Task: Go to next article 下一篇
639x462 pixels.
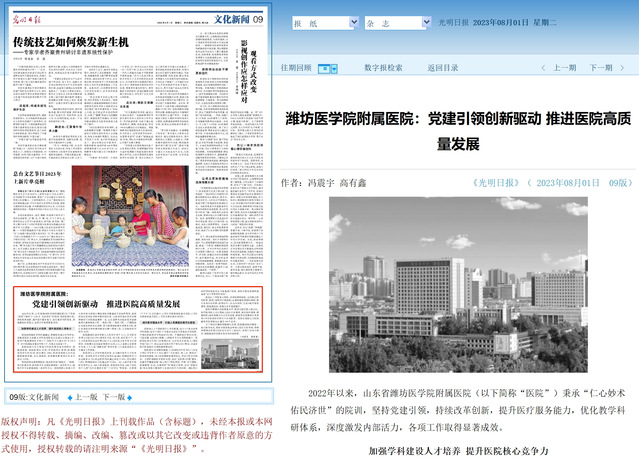Action: (x=599, y=68)
